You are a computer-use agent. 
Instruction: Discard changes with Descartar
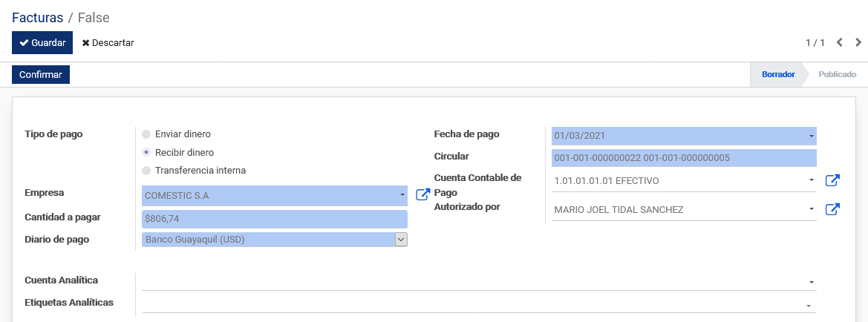108,42
